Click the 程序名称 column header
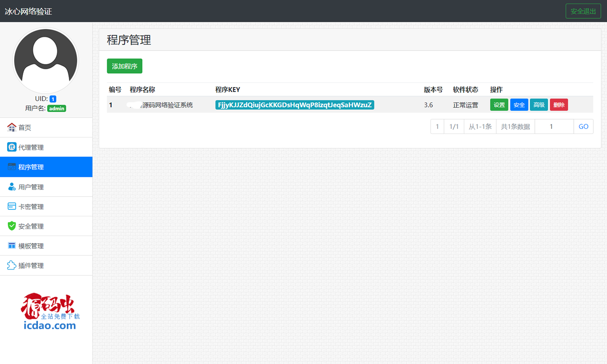607x364 pixels. (142, 89)
